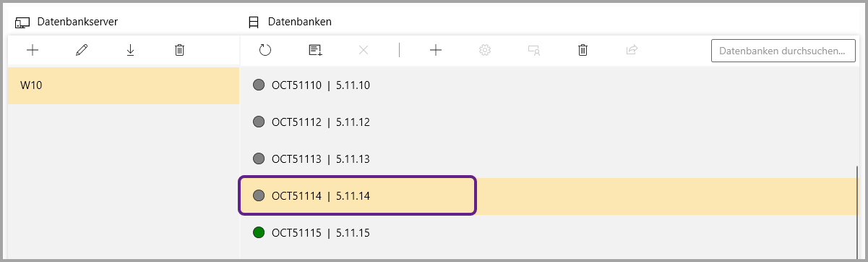
Task: Add a new database server with the plus icon
Action: (x=32, y=50)
